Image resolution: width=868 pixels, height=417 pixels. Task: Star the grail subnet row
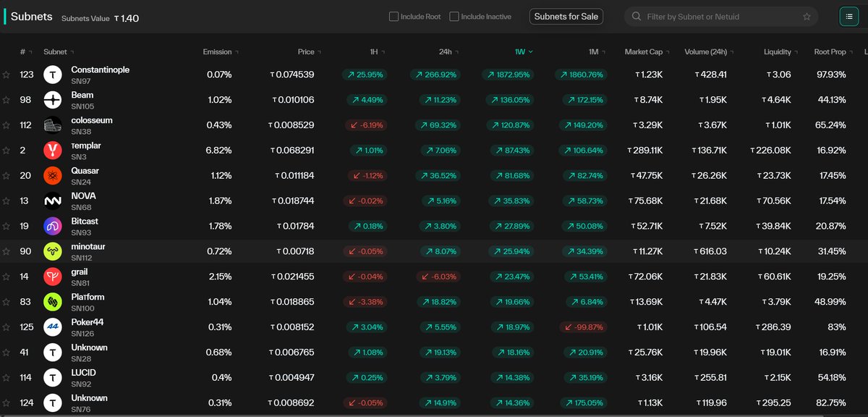pos(6,277)
